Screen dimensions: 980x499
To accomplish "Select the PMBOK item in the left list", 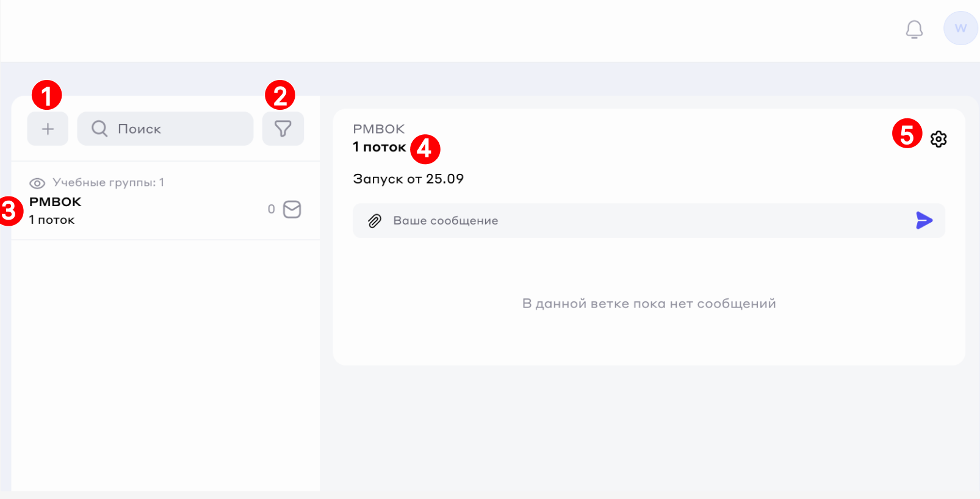I will pyautogui.click(x=56, y=202).
